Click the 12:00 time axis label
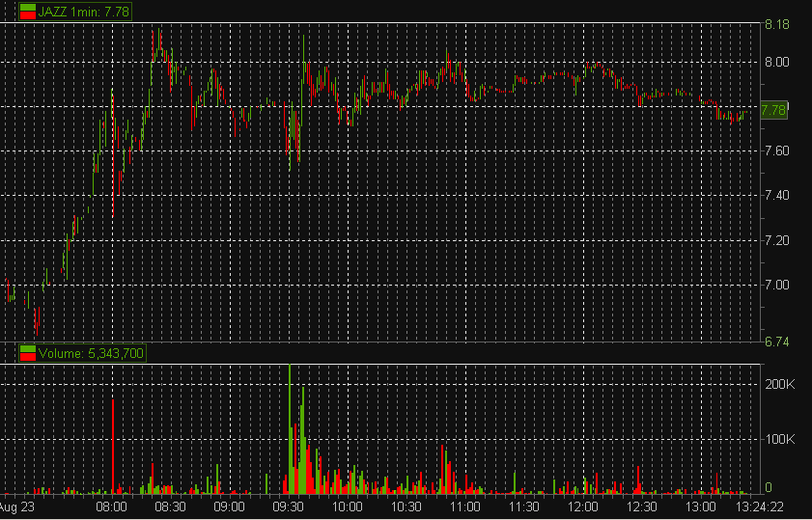 (x=583, y=506)
